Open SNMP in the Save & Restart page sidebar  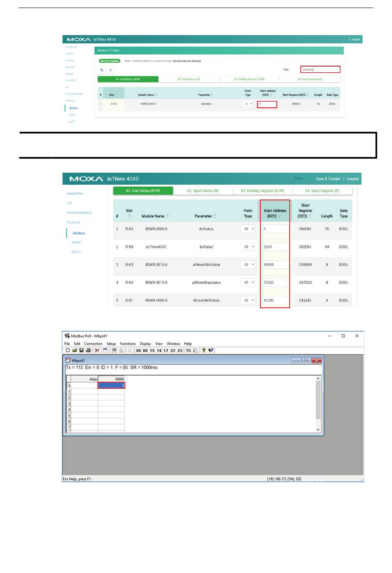[x=76, y=243]
